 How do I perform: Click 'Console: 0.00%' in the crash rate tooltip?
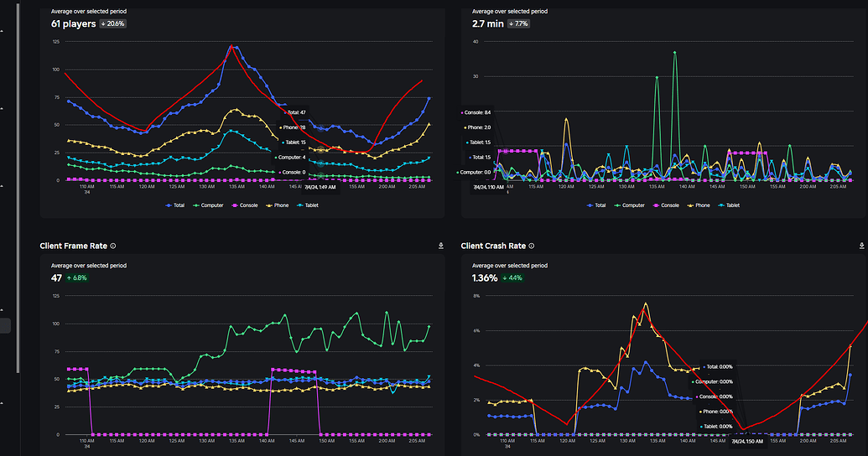pyautogui.click(x=715, y=396)
